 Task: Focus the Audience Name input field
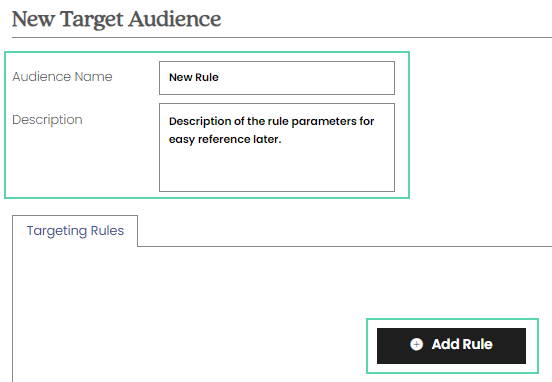click(x=277, y=78)
